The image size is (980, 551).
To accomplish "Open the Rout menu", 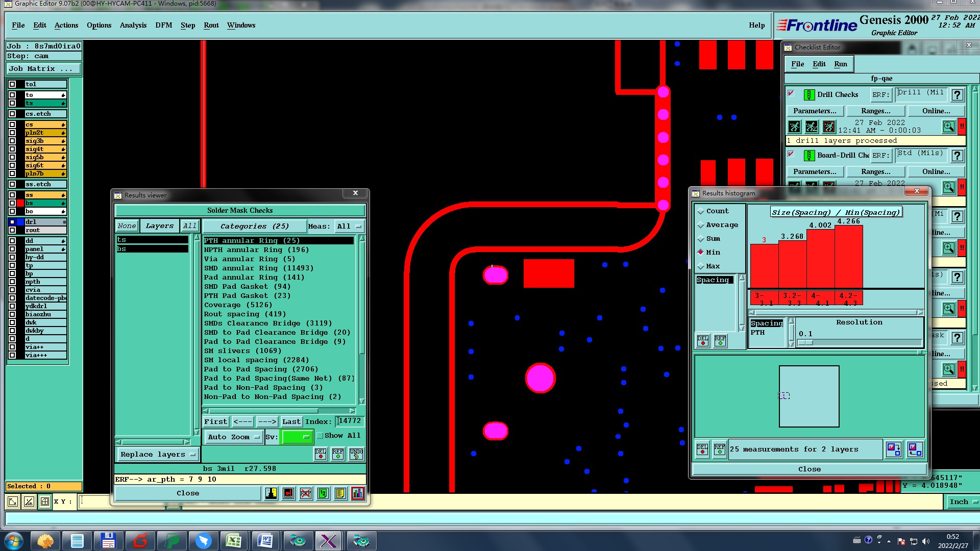I will [x=211, y=26].
